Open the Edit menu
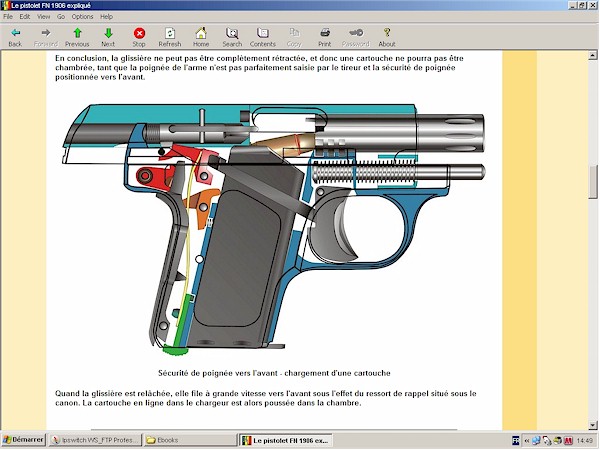 (x=25, y=16)
